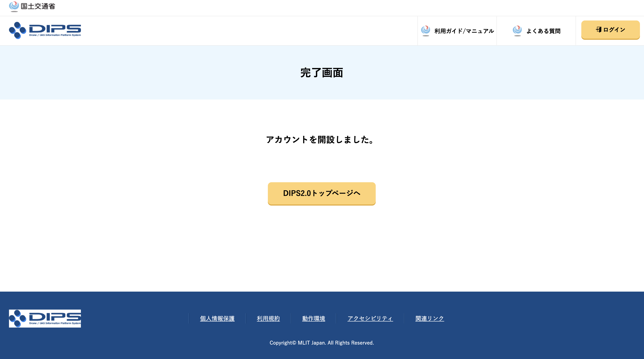Click the icon beside よくある質問
This screenshot has height=359, width=644.
517,31
